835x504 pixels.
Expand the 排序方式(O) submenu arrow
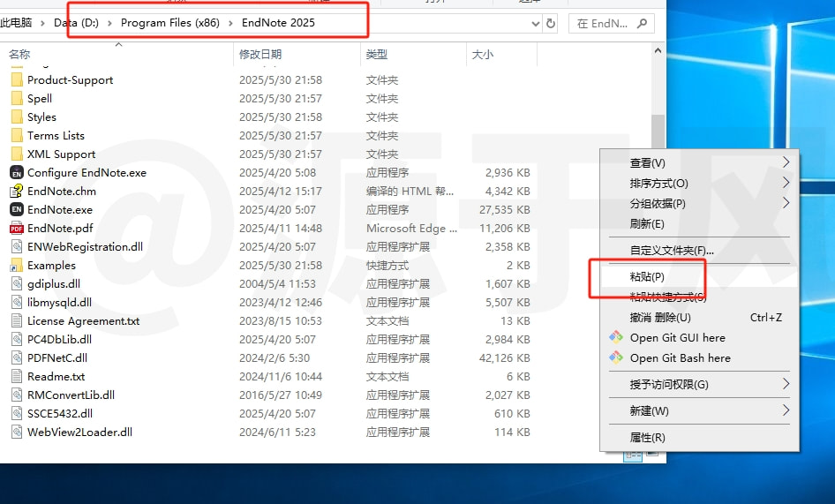pyautogui.click(x=786, y=182)
